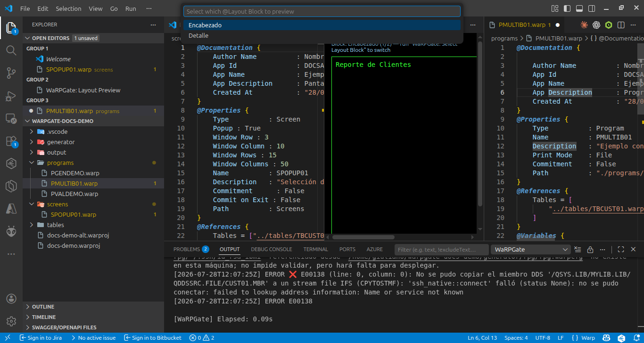Focus the Output filter text field
644x343 pixels.
point(441,249)
